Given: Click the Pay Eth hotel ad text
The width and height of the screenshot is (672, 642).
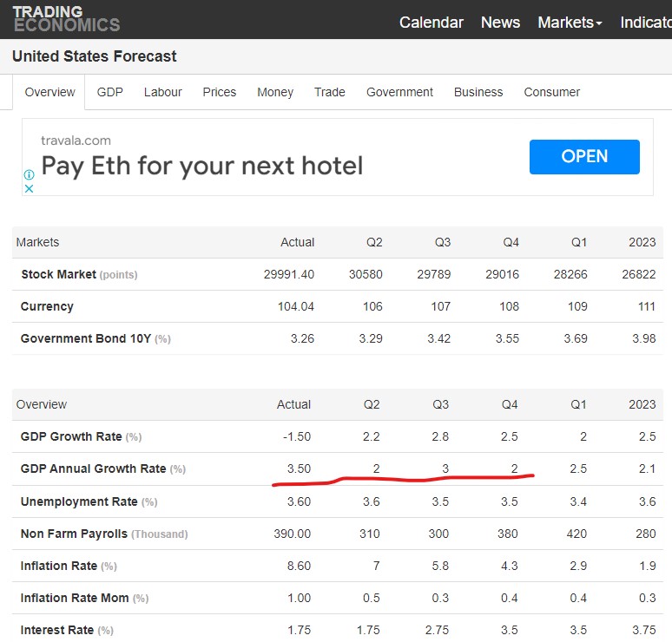Looking at the screenshot, I should pyautogui.click(x=202, y=167).
